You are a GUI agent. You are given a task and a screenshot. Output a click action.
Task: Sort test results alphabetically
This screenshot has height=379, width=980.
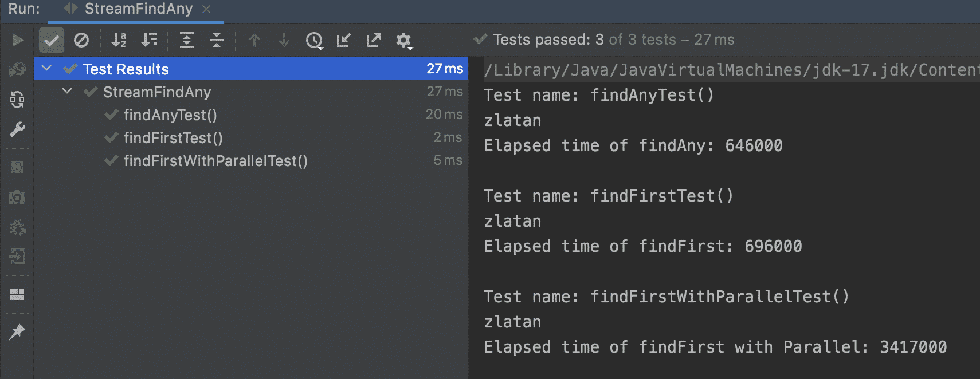pos(119,41)
